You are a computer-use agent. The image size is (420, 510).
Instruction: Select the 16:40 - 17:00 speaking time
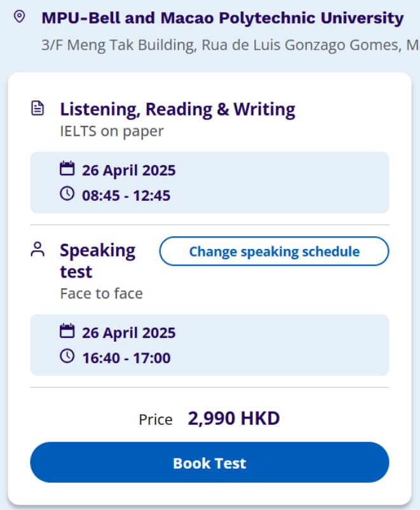(x=126, y=358)
